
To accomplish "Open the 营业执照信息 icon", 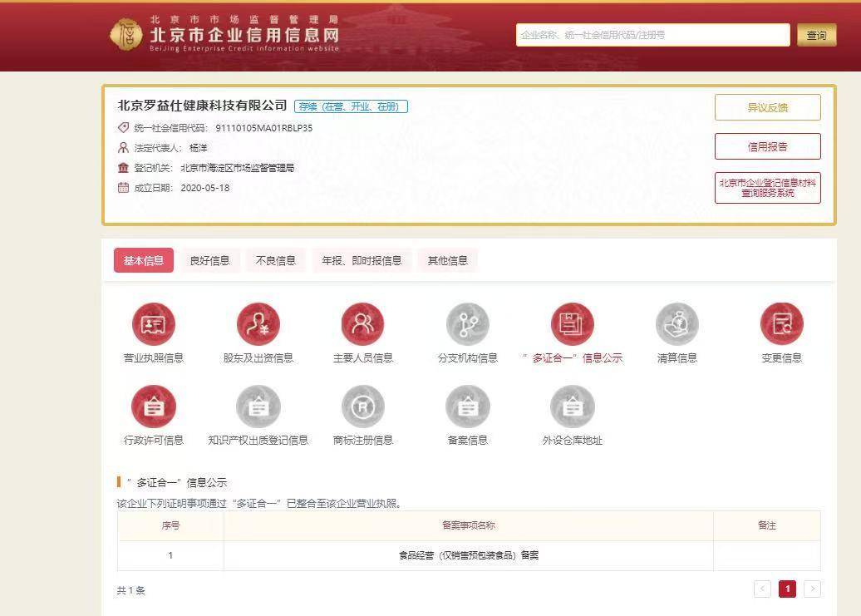I will coord(153,324).
